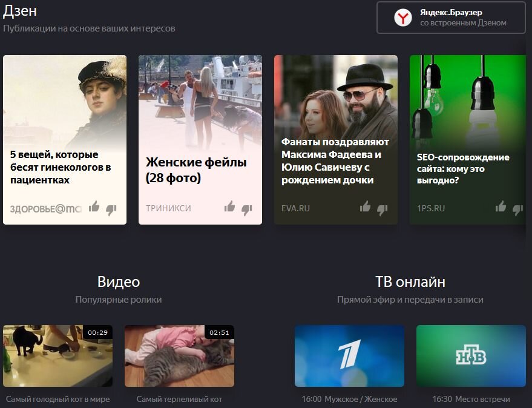Open the Первый канал channel logo
532x408 pixels.
pos(349,355)
